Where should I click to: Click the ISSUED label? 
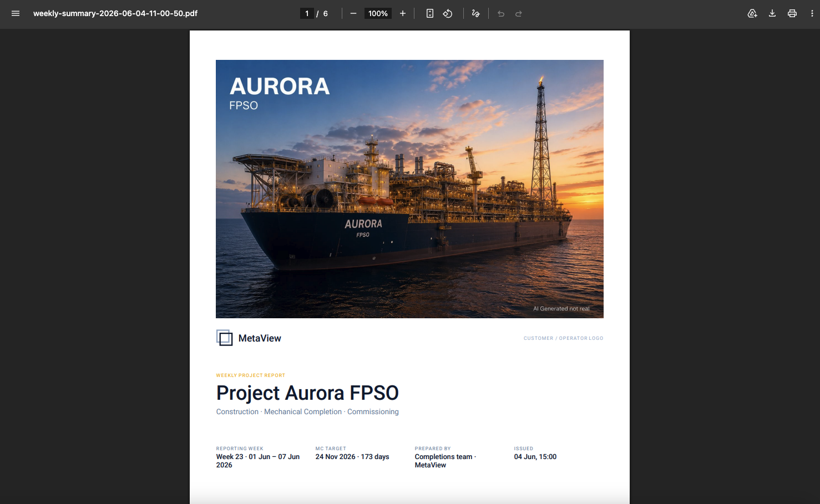(523, 449)
